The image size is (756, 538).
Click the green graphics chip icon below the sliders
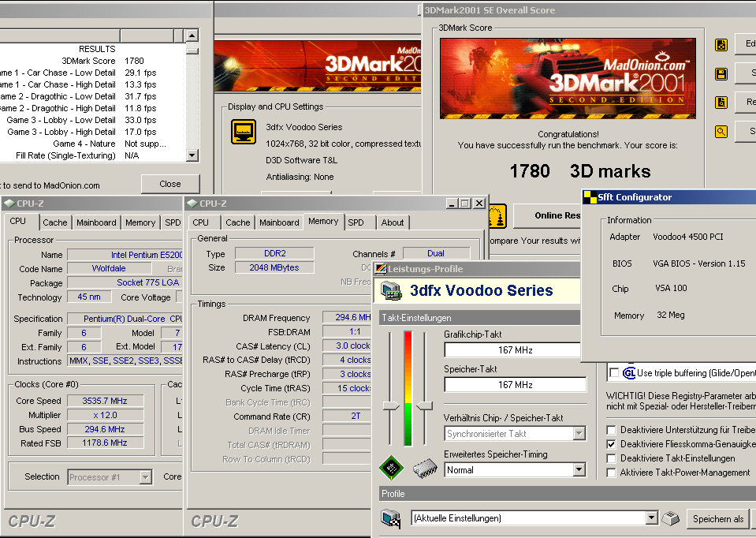pos(391,468)
